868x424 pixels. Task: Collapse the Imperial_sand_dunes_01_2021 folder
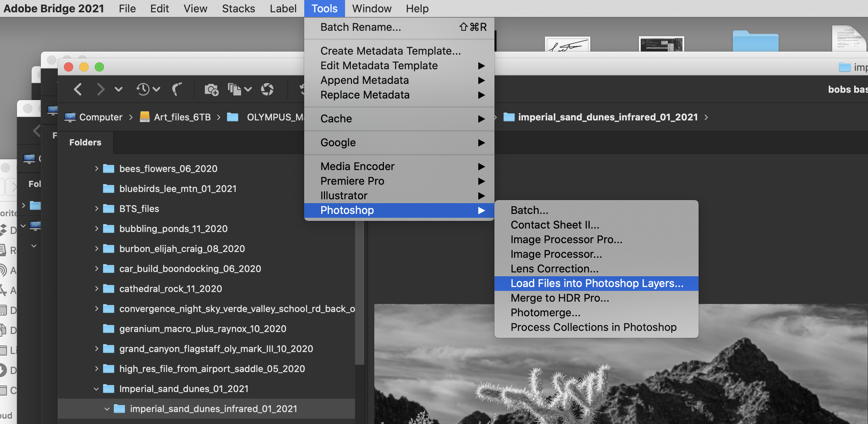point(96,389)
